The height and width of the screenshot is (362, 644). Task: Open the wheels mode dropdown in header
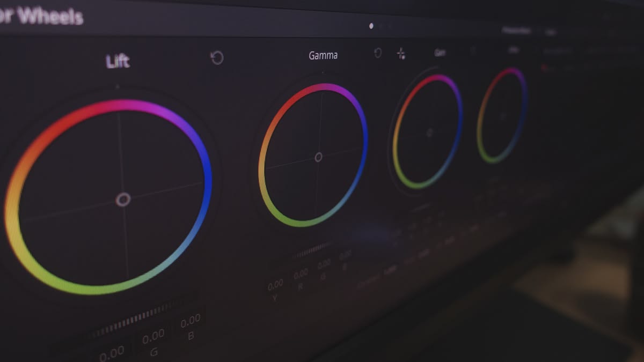[515, 31]
